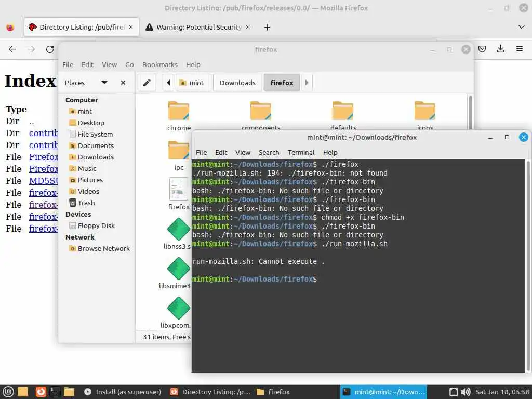Viewport: 532px width, 399px height.
Task: Close the Places sidebar
Action: (x=123, y=83)
